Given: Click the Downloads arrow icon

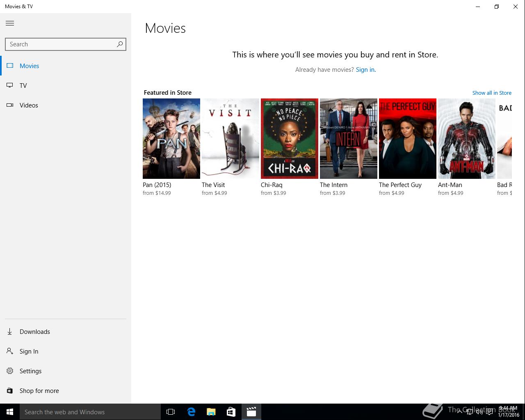Looking at the screenshot, I should click(10, 331).
